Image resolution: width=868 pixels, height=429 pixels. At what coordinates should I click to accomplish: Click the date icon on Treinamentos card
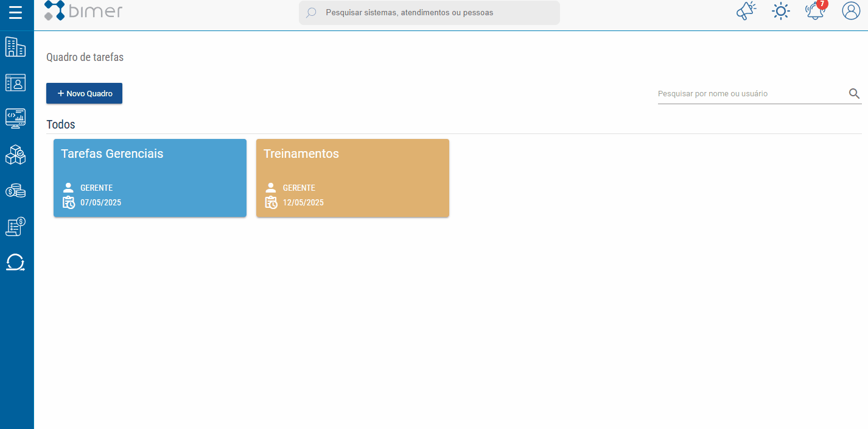pyautogui.click(x=271, y=202)
